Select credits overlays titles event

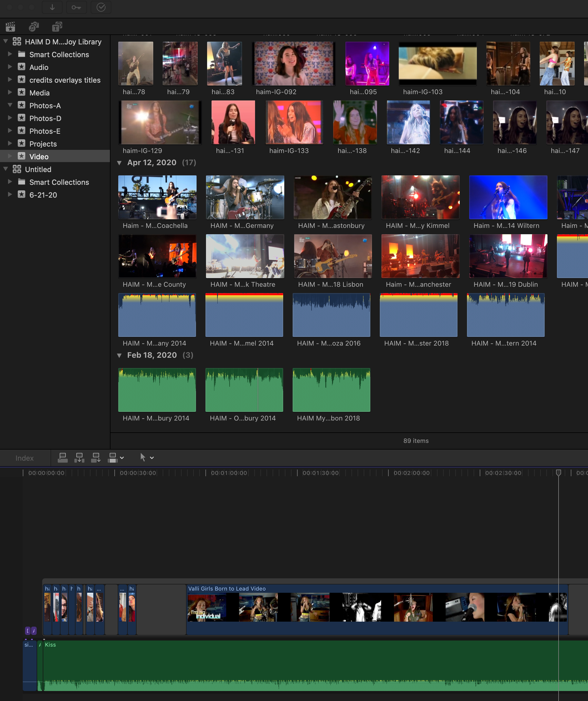click(65, 80)
